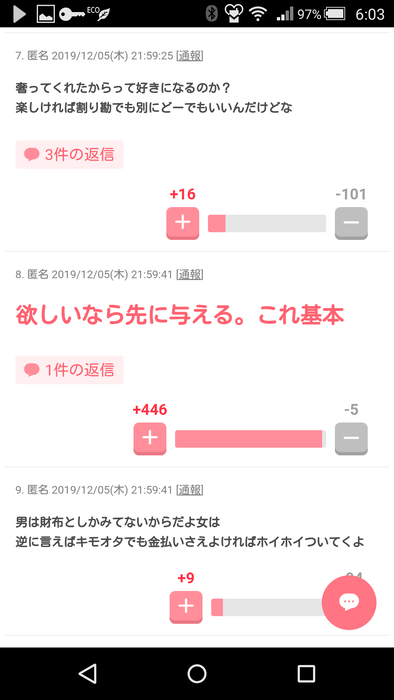Click comment 7's vote ratio bar
This screenshot has height=700, width=394.
click(x=267, y=223)
